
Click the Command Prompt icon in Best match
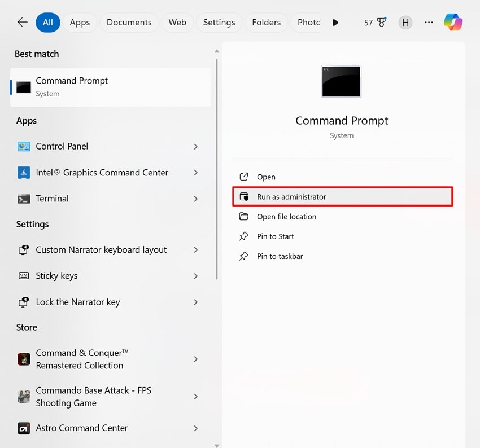[x=24, y=87]
